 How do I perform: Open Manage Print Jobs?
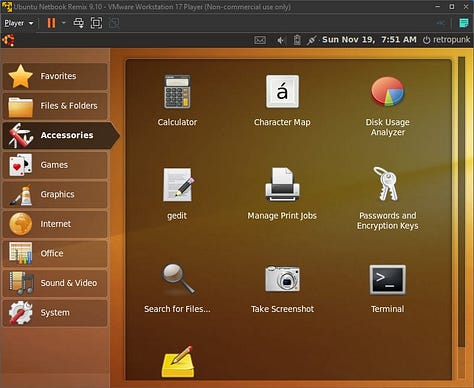tap(282, 193)
